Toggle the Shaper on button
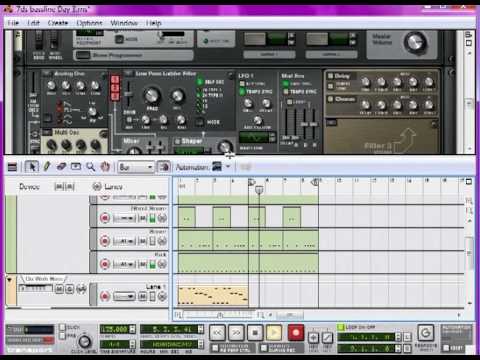The image size is (480, 360). pos(178,141)
